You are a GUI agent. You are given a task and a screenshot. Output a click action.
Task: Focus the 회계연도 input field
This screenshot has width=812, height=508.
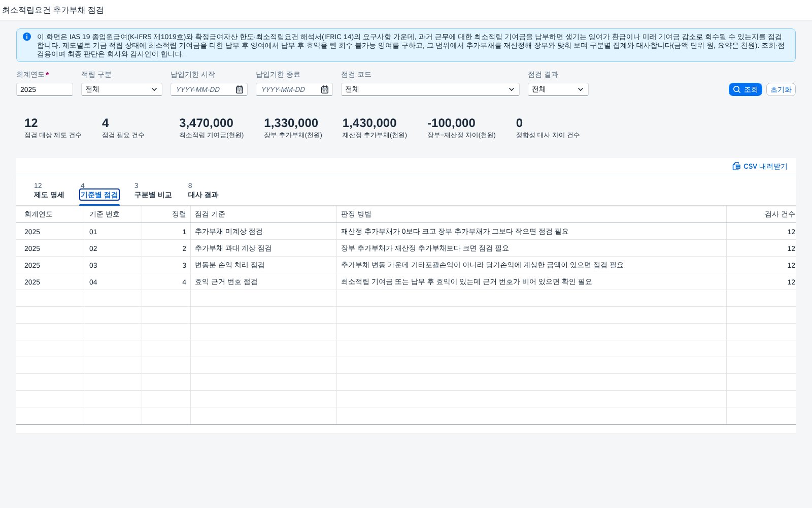tap(45, 89)
